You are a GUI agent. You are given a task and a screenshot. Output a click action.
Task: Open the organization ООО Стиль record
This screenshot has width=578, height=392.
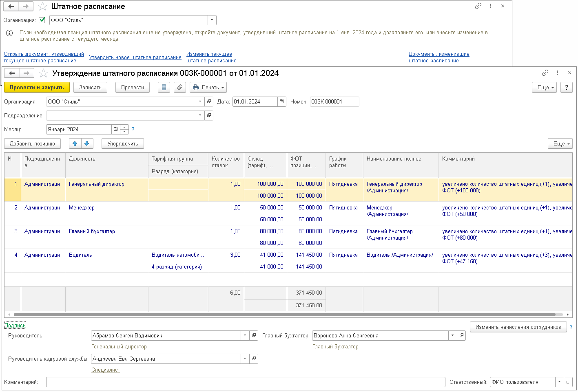point(209,102)
